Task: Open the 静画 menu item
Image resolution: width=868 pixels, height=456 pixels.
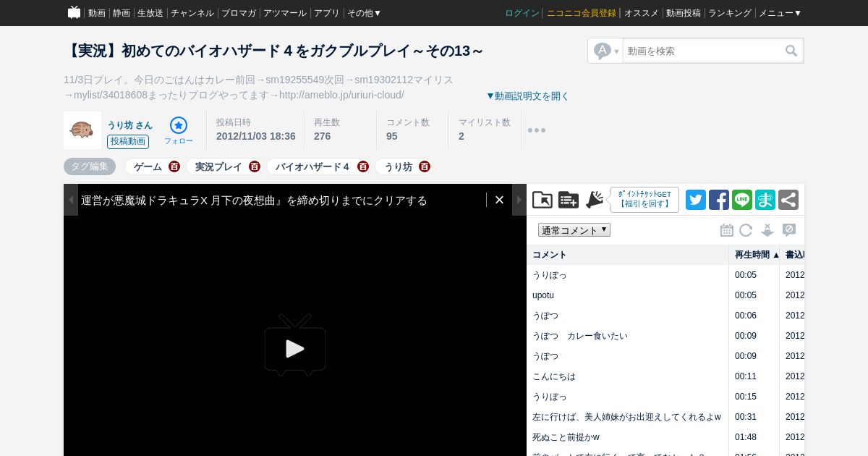Action: [x=122, y=13]
